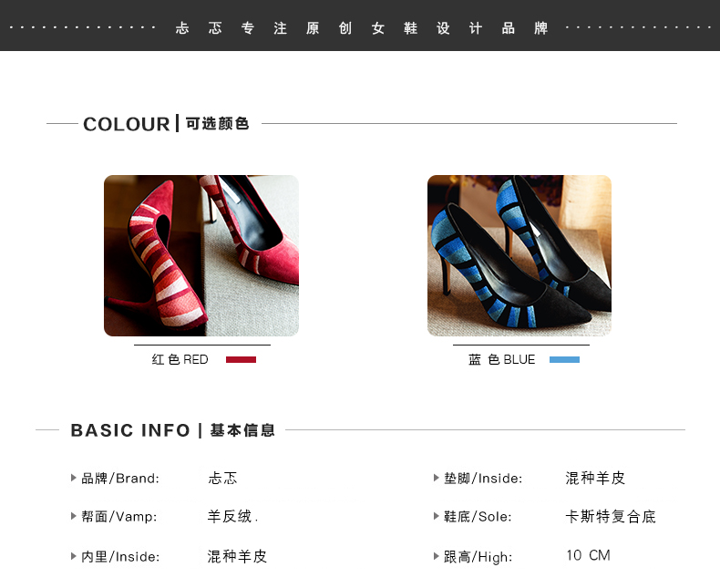Click the arrow beside 品牌/Brand
The image size is (720, 588).
74,478
